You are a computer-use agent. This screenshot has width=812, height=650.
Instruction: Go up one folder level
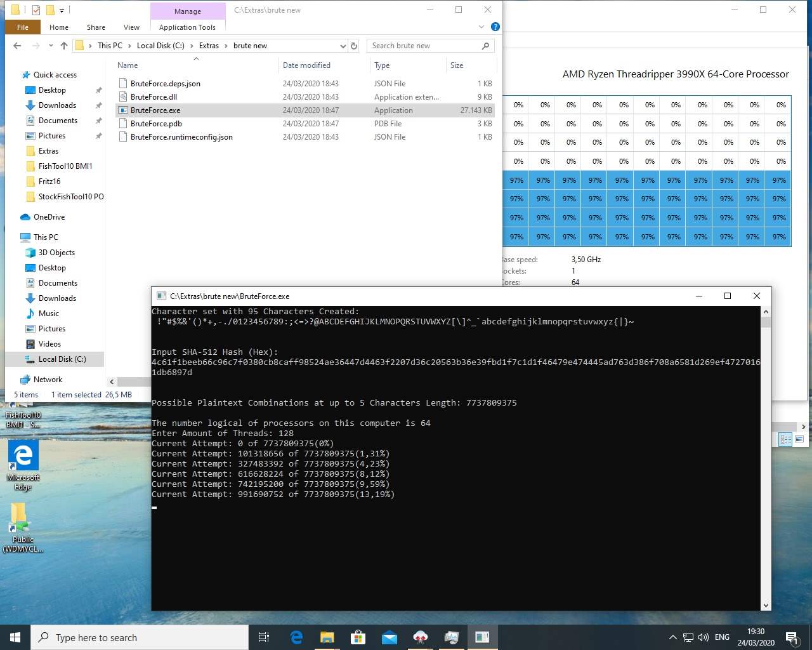(64, 46)
